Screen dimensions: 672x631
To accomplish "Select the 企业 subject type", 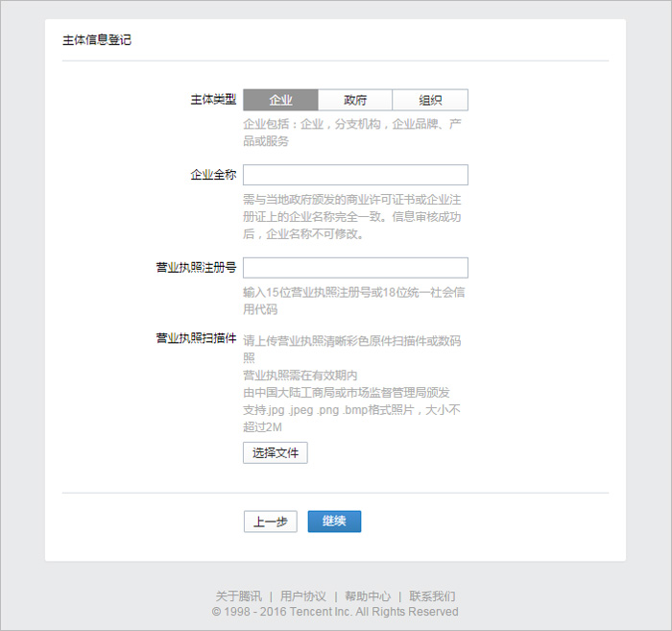I will coord(280,100).
